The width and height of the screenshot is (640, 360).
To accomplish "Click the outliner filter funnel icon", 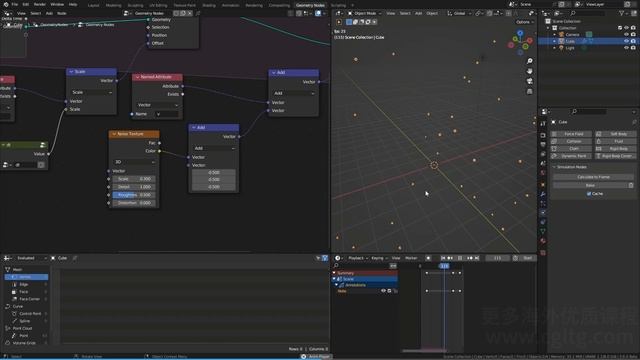I will coord(622,13).
